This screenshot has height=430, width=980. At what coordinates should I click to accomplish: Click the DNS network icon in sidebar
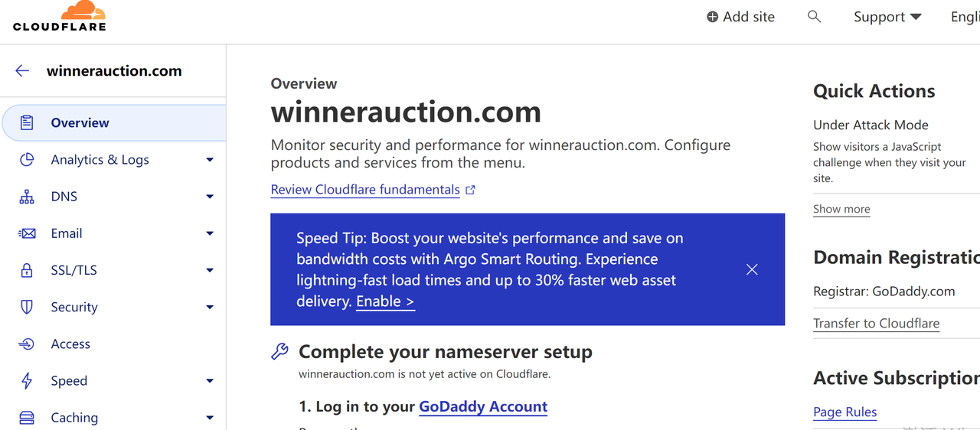point(27,197)
